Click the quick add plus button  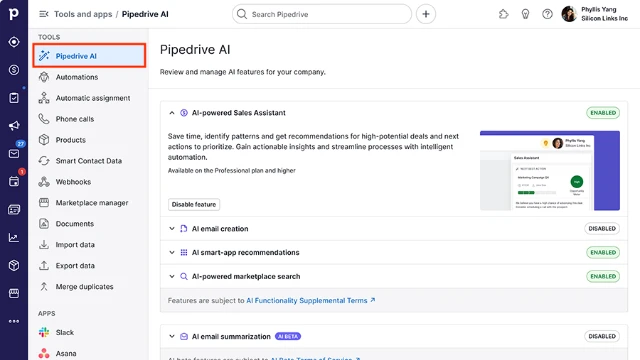tap(426, 14)
